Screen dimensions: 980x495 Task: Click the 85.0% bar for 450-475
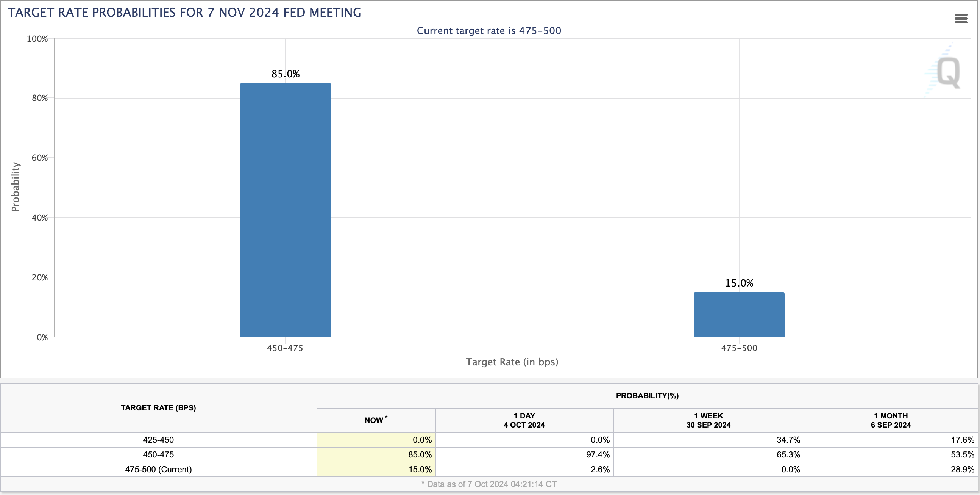tap(285, 210)
